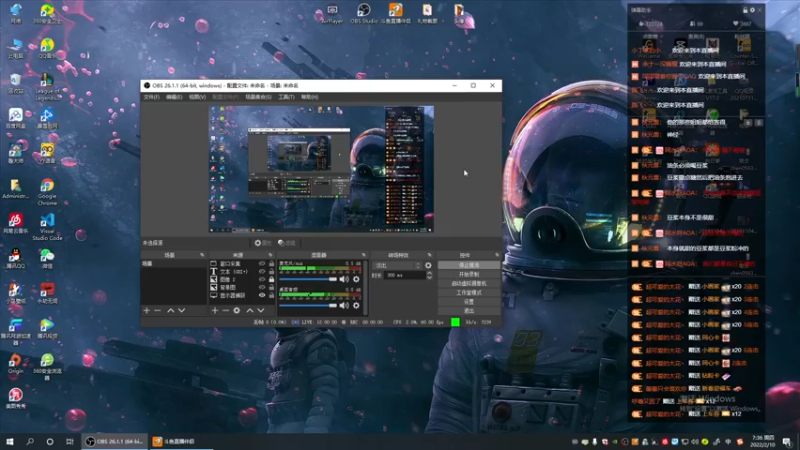
Task: Toggle visibility of the 背景图 source
Action: (x=262, y=287)
